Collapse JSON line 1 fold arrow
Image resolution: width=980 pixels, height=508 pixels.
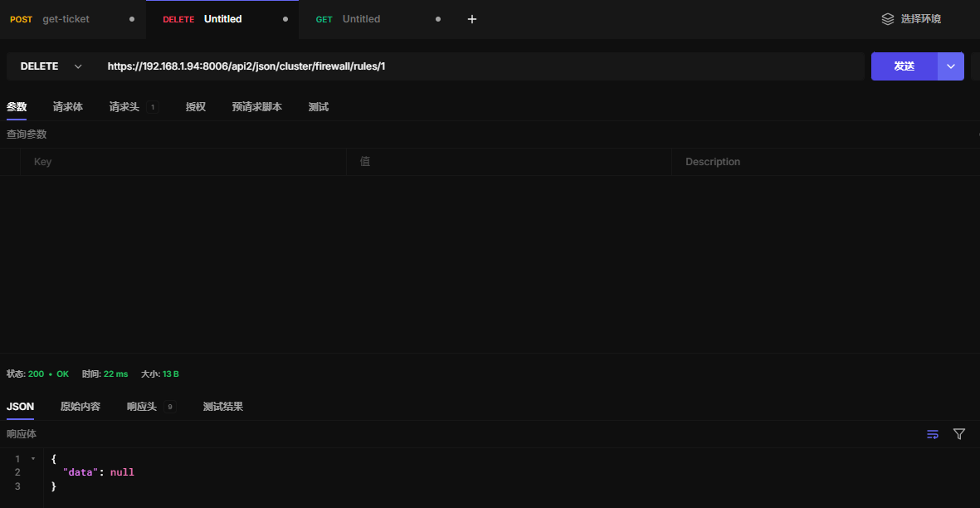pyautogui.click(x=33, y=458)
